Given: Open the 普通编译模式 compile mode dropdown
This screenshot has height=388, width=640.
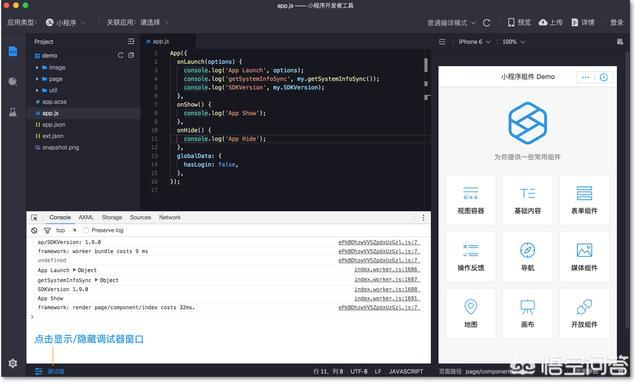Looking at the screenshot, I should click(452, 23).
